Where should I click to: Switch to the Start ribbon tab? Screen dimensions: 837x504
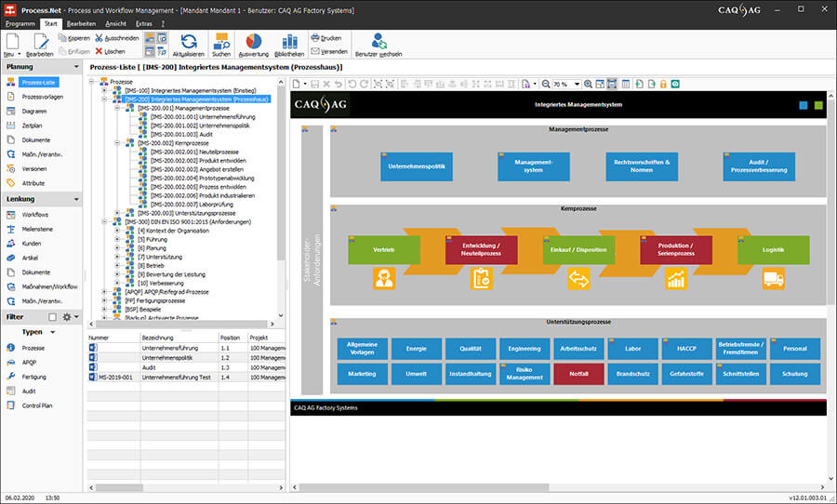51,23
